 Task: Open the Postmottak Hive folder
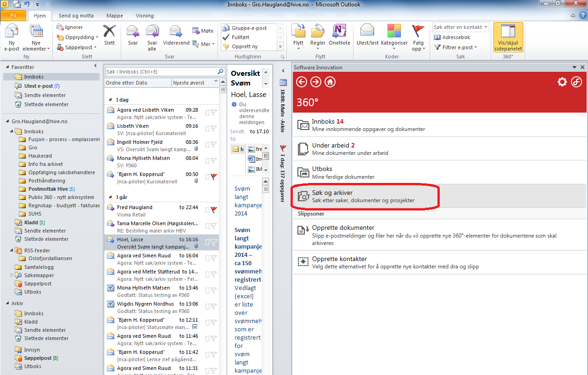click(51, 189)
